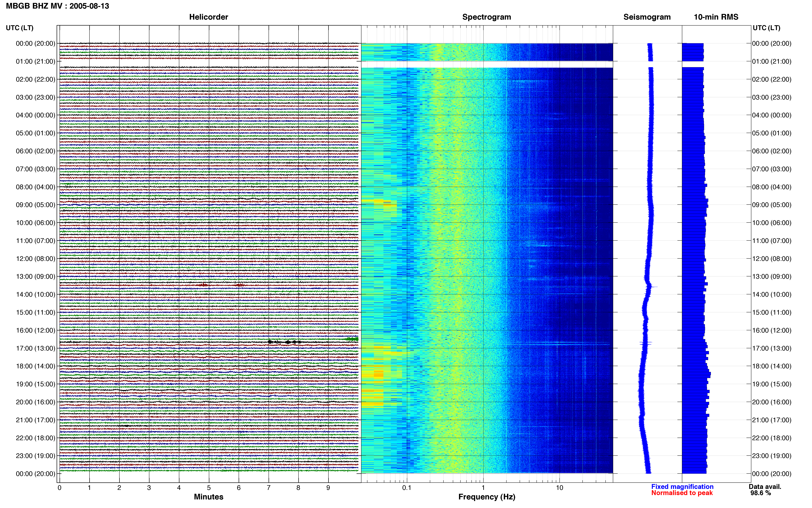Image resolution: width=812 pixels, height=508 pixels.
Task: Click left time label '14:00 (10:00)'
Action: click(36, 295)
